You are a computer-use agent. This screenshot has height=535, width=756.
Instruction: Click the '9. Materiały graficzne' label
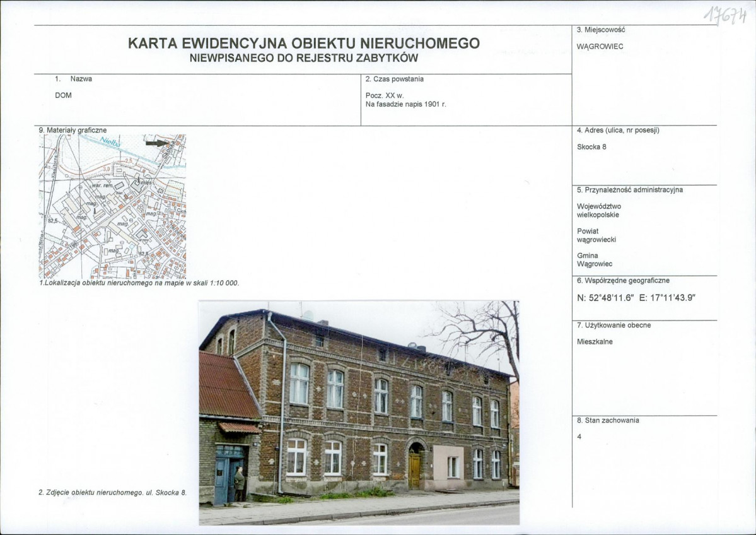73,130
